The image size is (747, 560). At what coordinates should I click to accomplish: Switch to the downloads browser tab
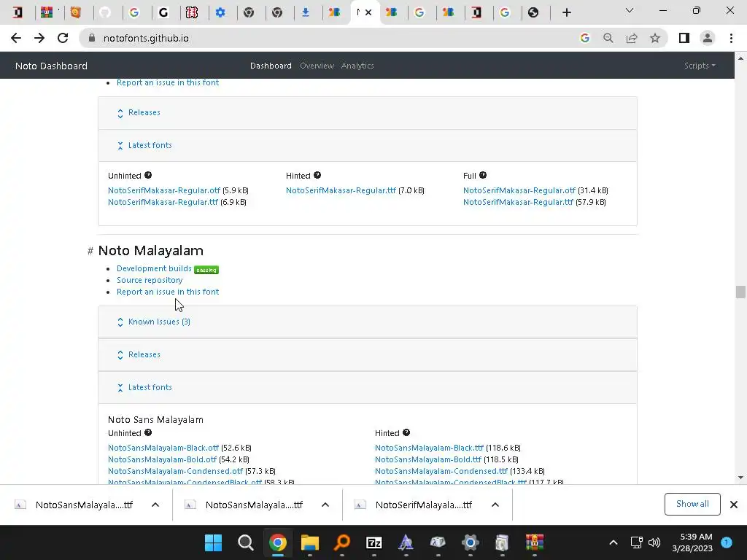(306, 12)
